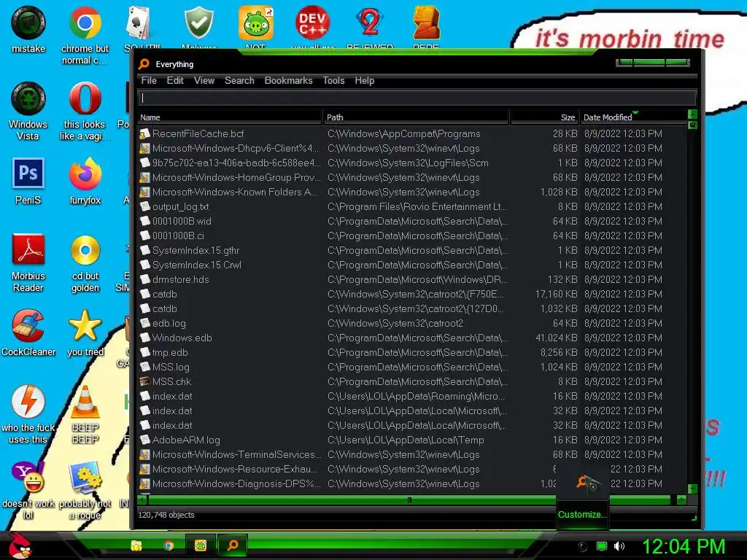Viewport: 747px width, 560px height.
Task: Click the Angry Birds start button
Action: click(20, 545)
